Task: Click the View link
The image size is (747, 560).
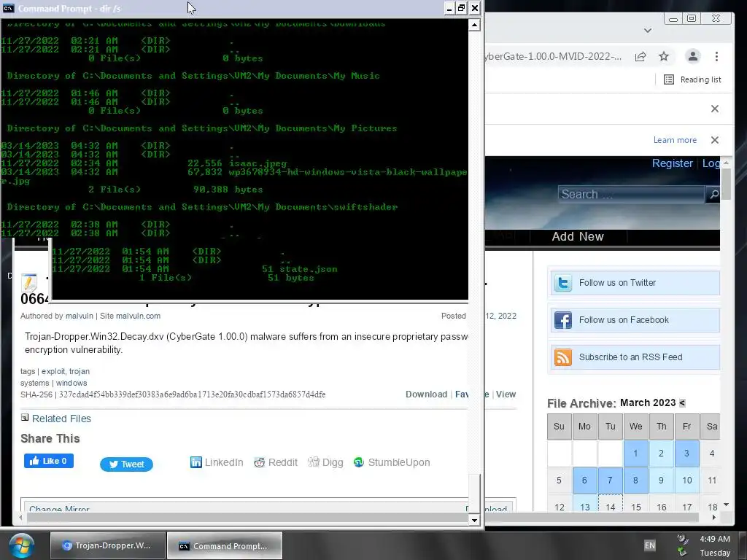Action: [506, 394]
